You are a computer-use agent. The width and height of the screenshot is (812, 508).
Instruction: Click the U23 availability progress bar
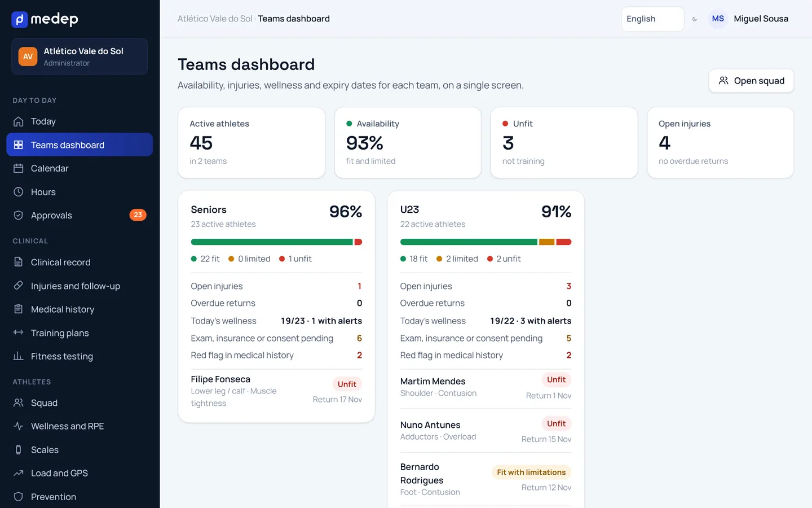[486, 242]
